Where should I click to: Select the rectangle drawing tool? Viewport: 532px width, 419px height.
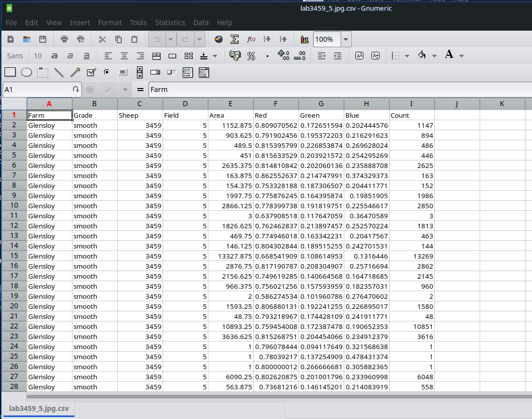point(10,72)
